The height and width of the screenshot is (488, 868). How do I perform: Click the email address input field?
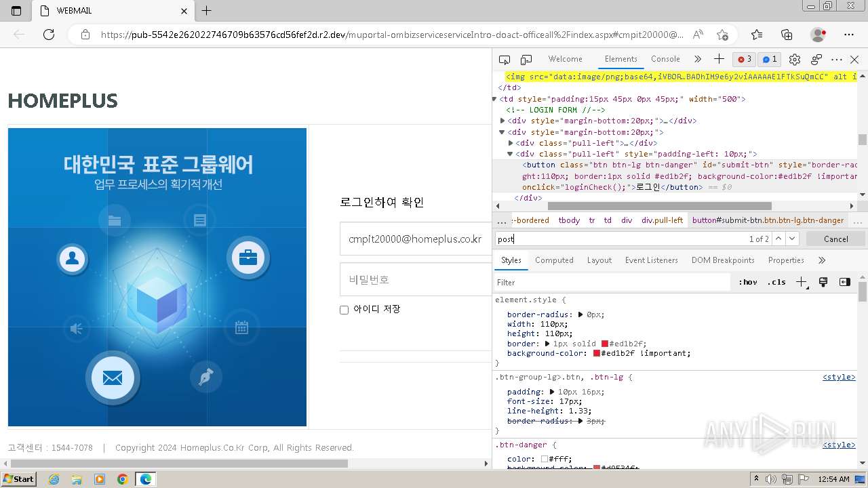click(415, 239)
